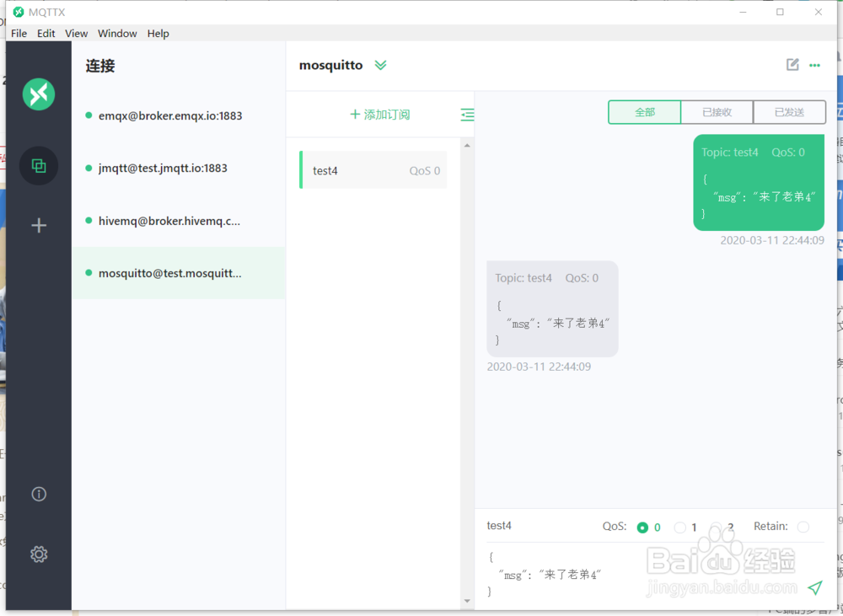Select jmqtt@test.jmqtt.io:1883 connection

point(179,169)
